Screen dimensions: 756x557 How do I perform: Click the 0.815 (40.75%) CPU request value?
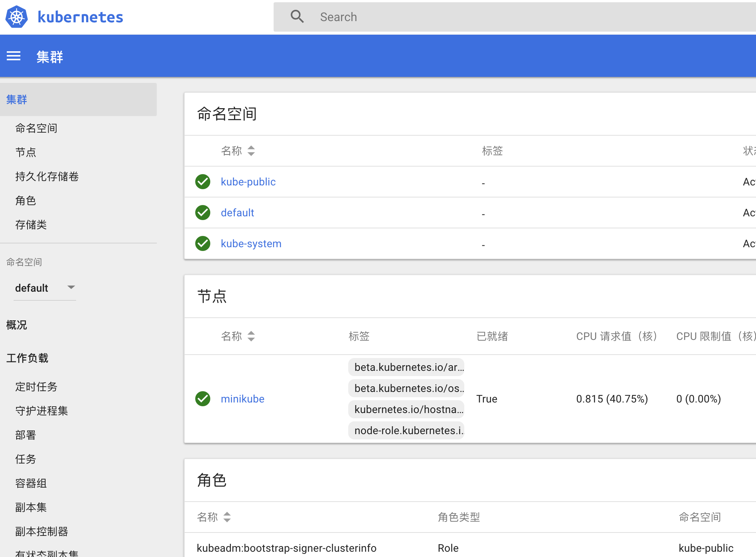point(612,399)
